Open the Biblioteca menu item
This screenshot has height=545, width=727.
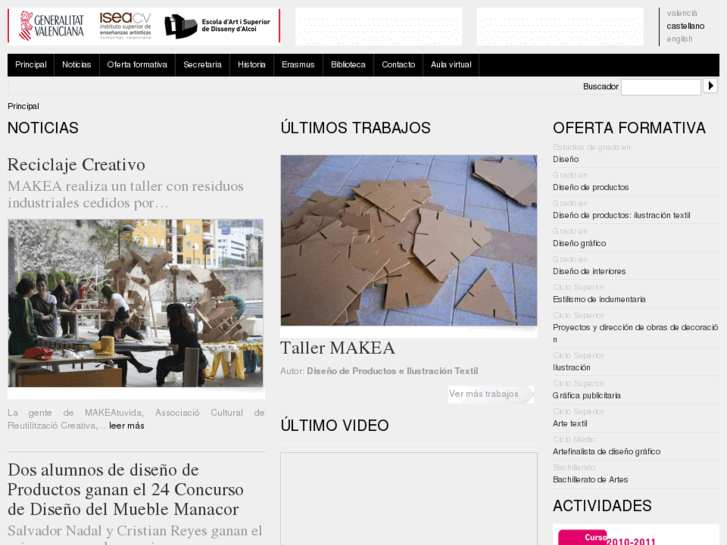coord(348,64)
